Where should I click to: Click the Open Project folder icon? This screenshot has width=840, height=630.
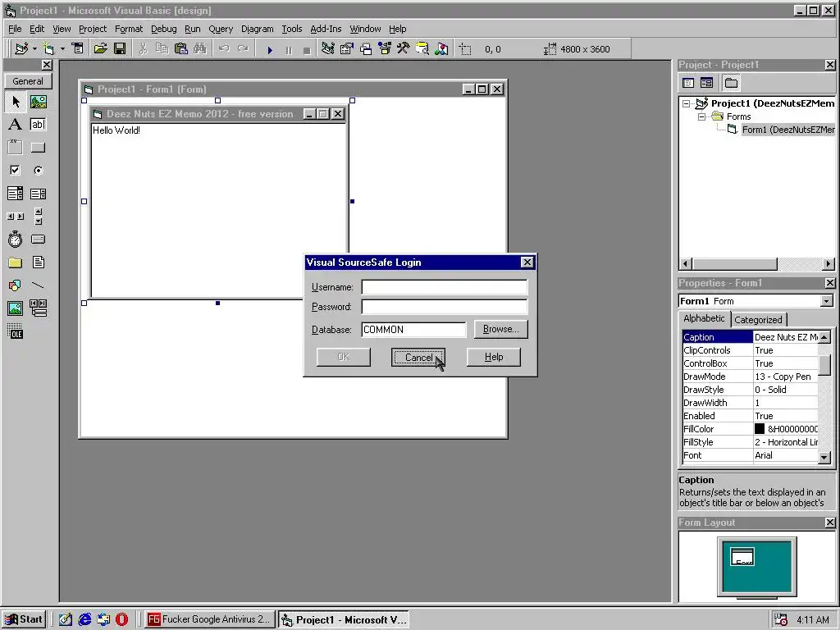[x=100, y=48]
